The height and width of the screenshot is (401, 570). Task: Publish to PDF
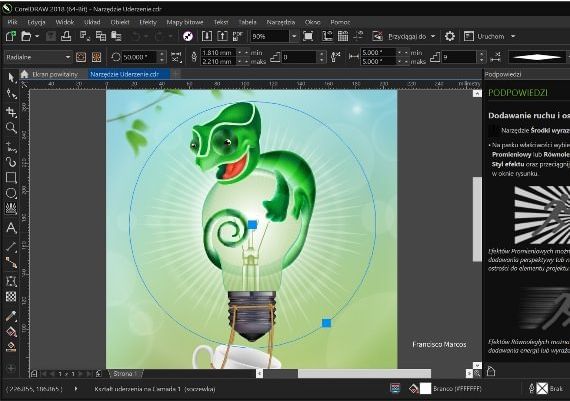click(237, 36)
